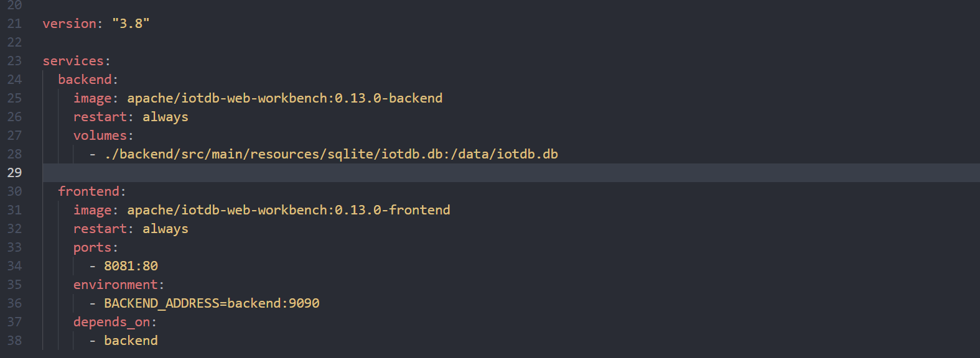Click the frontend image name on line 31

pyautogui.click(x=289, y=210)
